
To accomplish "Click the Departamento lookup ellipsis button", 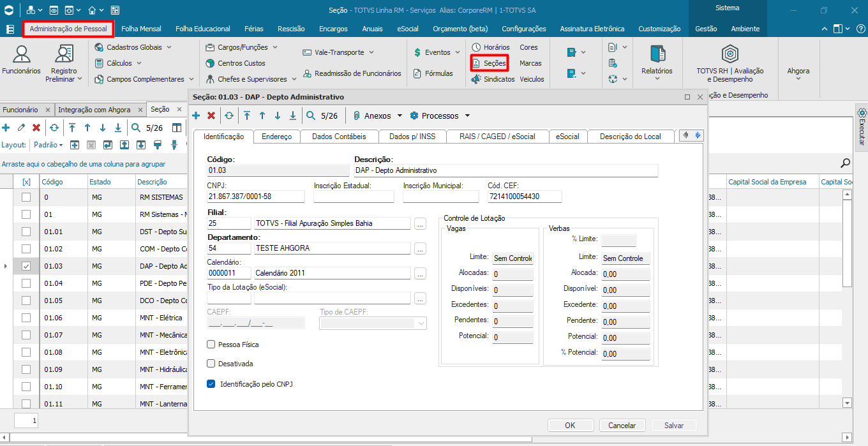I will [x=420, y=248].
